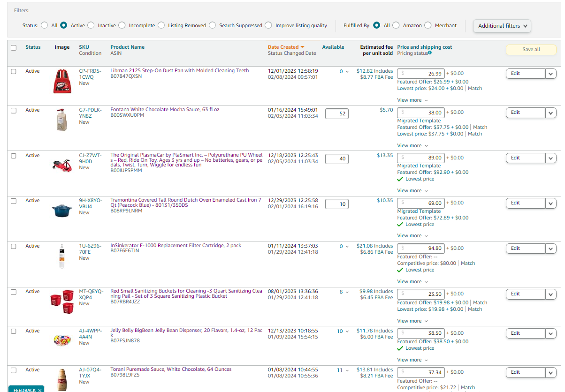Viewport: 565px width, 392px height.
Task: Click the available quantity field showing 10
Action: (337, 204)
